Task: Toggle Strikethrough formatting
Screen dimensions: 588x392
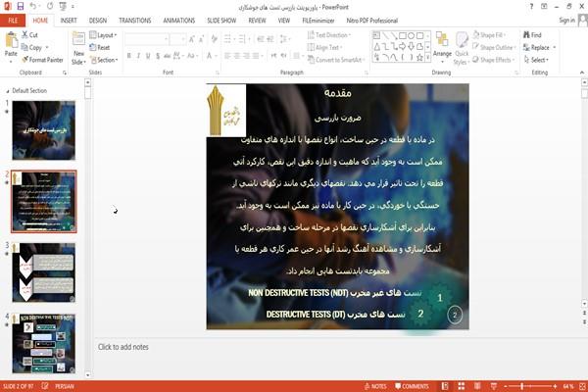Action: pos(168,56)
